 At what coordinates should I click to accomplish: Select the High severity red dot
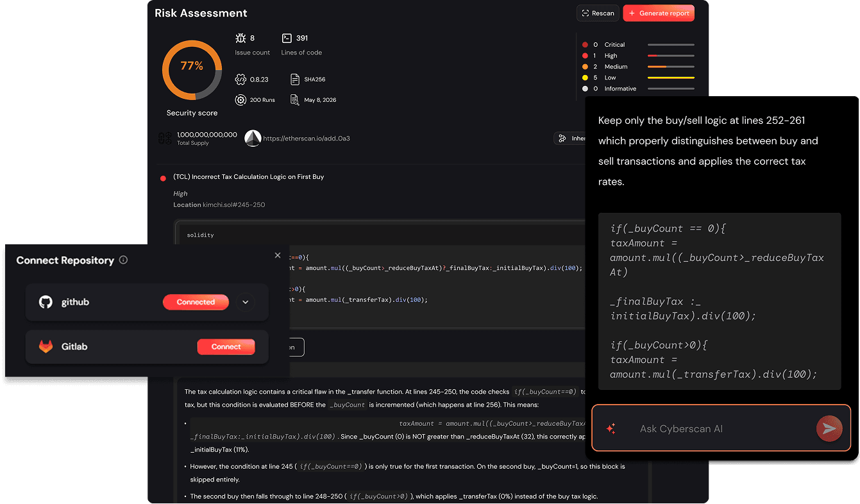(585, 56)
